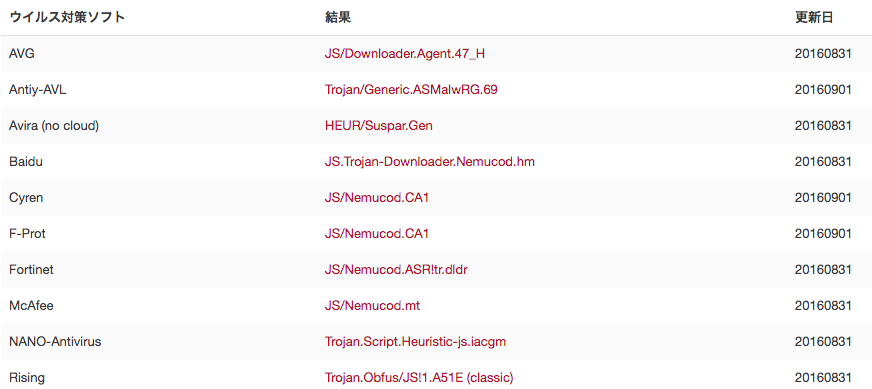Screen dimensions: 872x389
Task: Click the ウイルス対策ソフト column header
Action: (67, 18)
